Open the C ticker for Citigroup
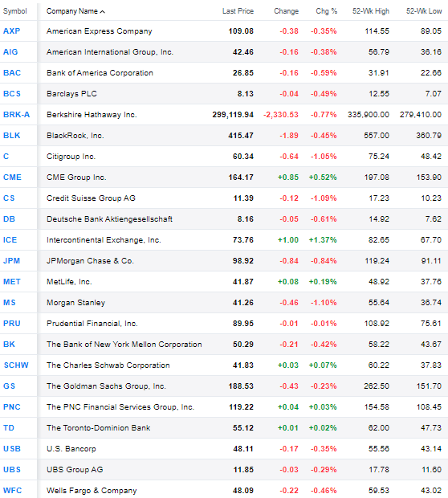The image size is (448, 498). pyautogui.click(x=6, y=157)
